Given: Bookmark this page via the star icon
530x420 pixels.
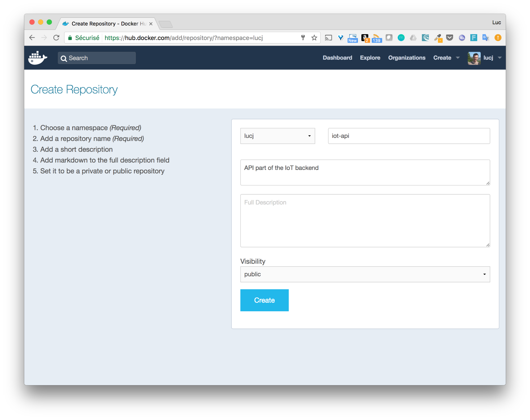Looking at the screenshot, I should point(314,38).
